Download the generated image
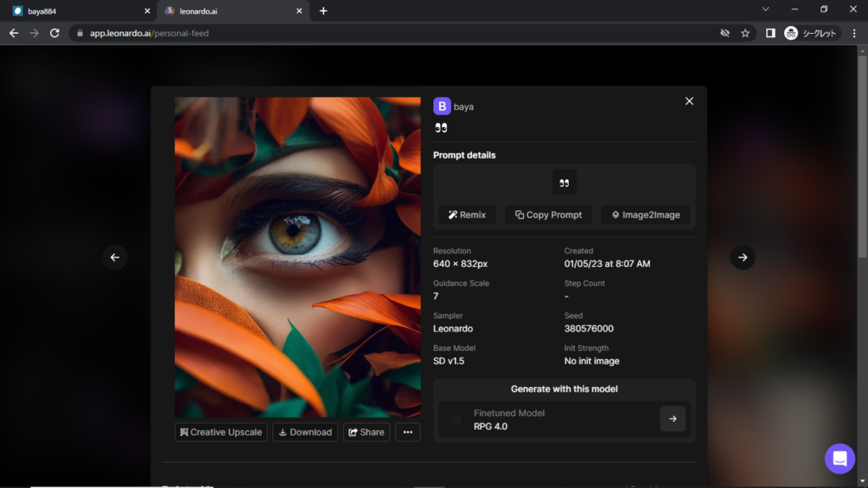Viewport: 868px width, 488px height. coord(305,432)
